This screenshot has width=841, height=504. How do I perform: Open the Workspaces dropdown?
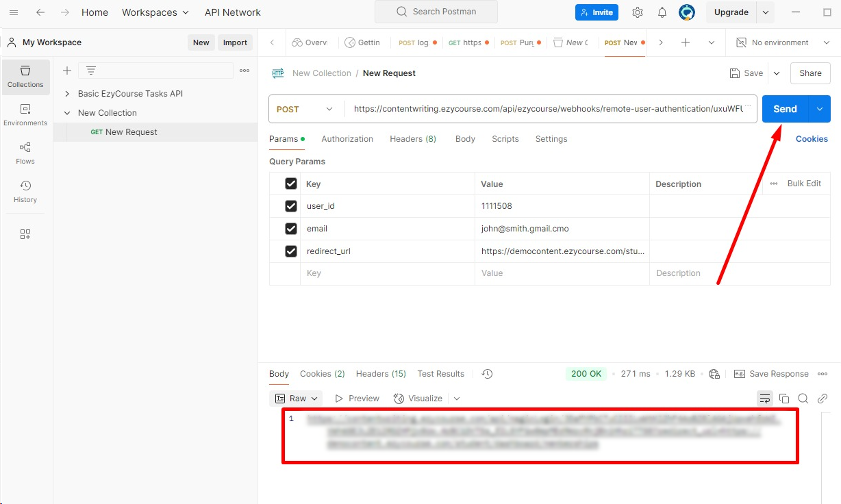coord(155,12)
